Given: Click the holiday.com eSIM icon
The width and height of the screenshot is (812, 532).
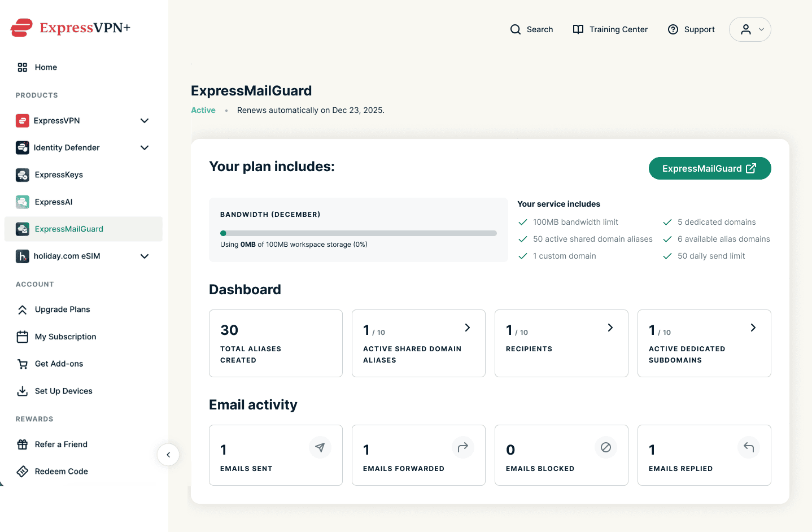Looking at the screenshot, I should click(23, 256).
